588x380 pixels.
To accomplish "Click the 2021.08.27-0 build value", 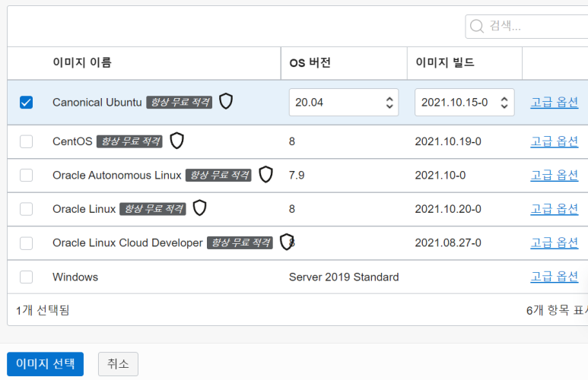I will (448, 242).
